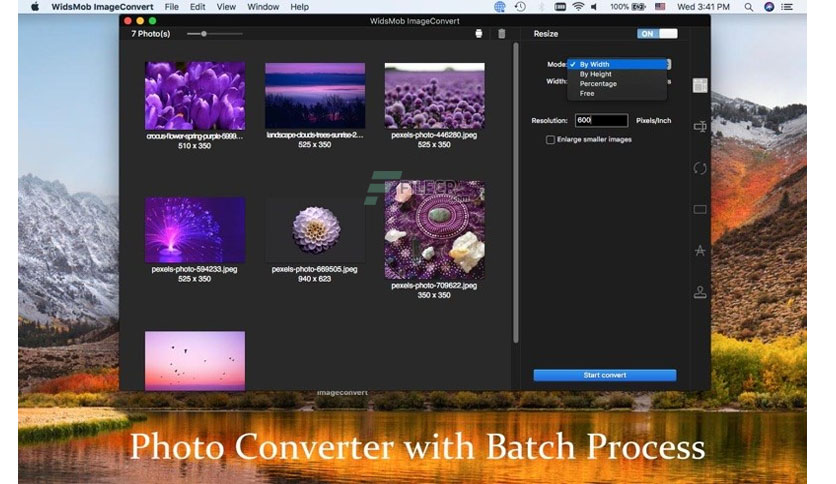This screenshot has width=836, height=484.
Task: Click the Resolution input field
Action: [601, 120]
